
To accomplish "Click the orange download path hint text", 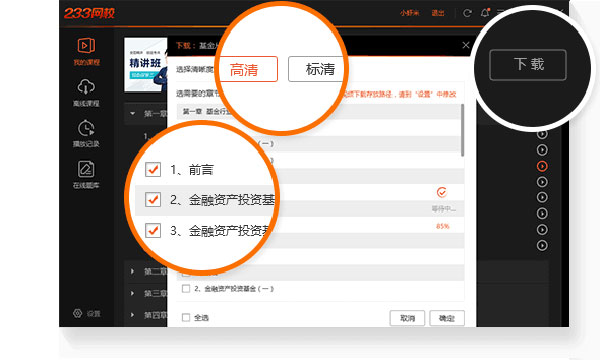I will (400, 94).
